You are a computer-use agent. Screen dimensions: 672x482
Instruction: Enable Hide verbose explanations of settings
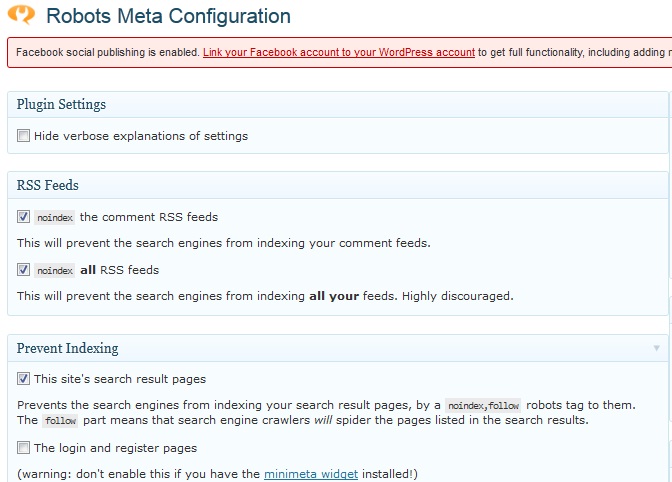click(23, 136)
